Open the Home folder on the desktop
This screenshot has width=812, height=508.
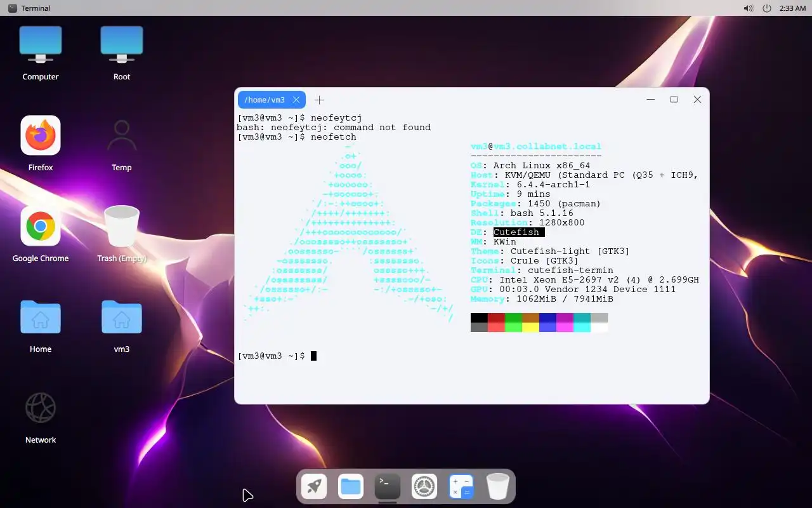pyautogui.click(x=41, y=317)
